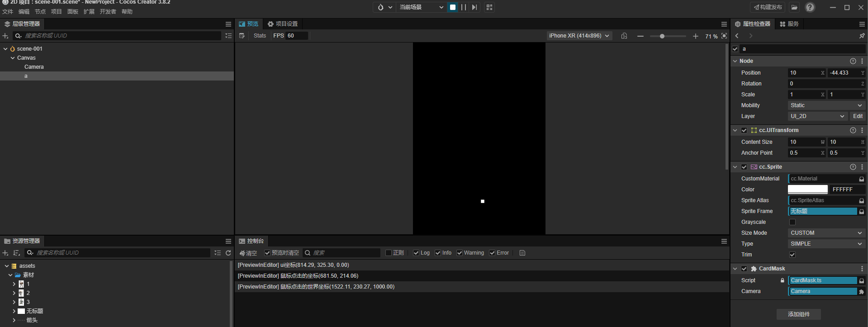The height and width of the screenshot is (327, 868).
Task: Create a new asset with plus icon
Action: pos(5,253)
